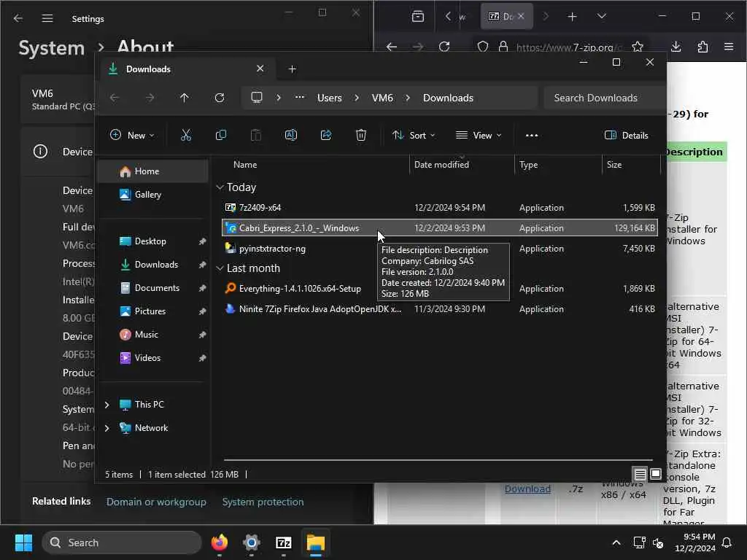This screenshot has height=560, width=747.
Task: Open the Windows Start menu
Action: click(x=23, y=542)
